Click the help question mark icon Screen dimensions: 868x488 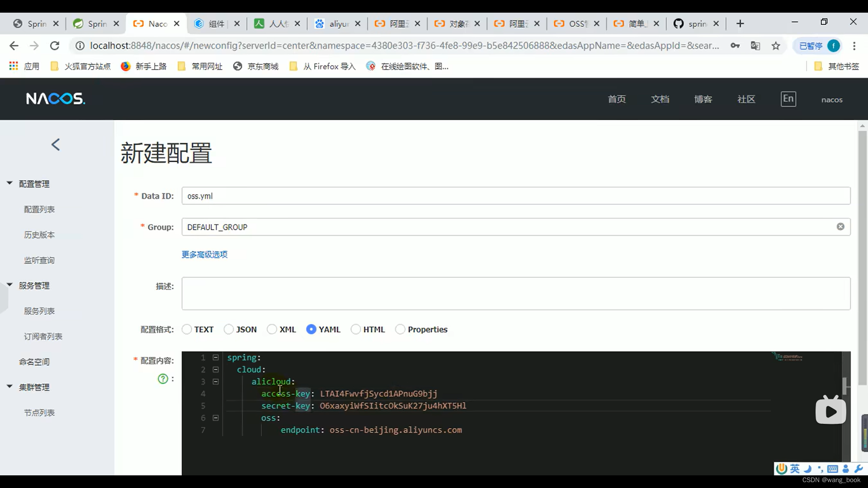[162, 378]
